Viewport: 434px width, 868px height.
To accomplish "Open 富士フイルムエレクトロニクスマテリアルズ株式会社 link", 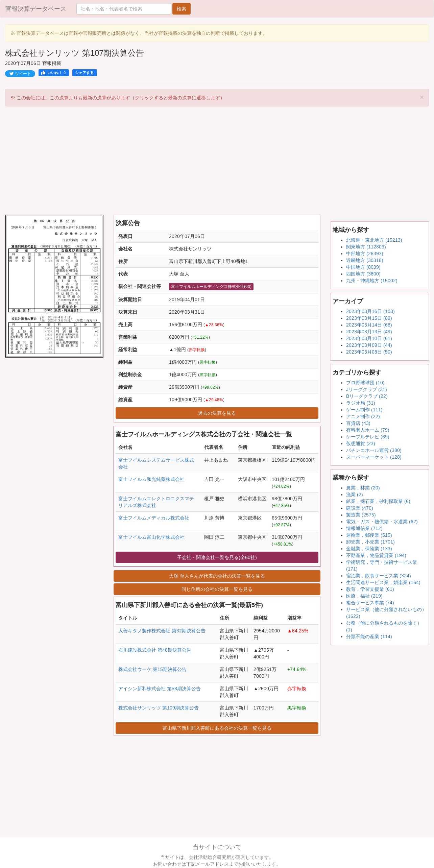I will [156, 502].
